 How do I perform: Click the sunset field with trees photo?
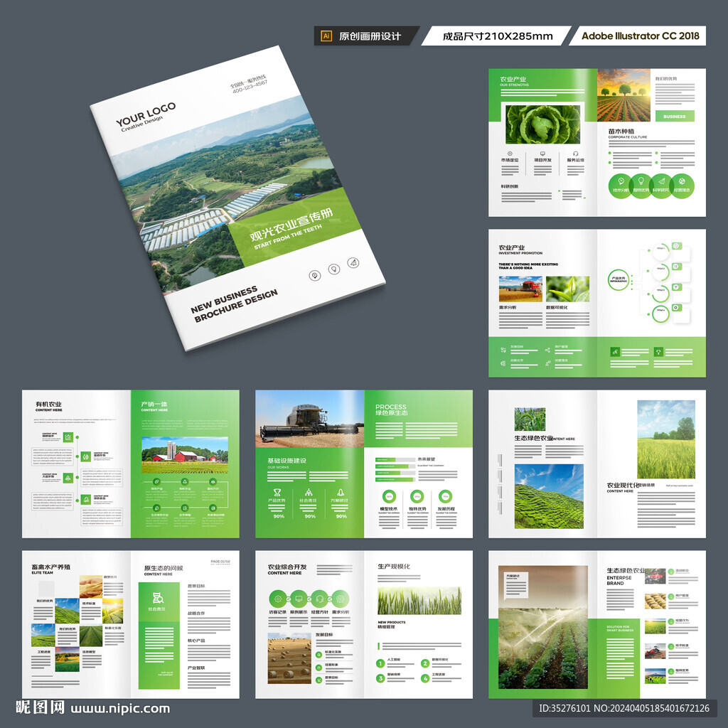click(x=623, y=95)
